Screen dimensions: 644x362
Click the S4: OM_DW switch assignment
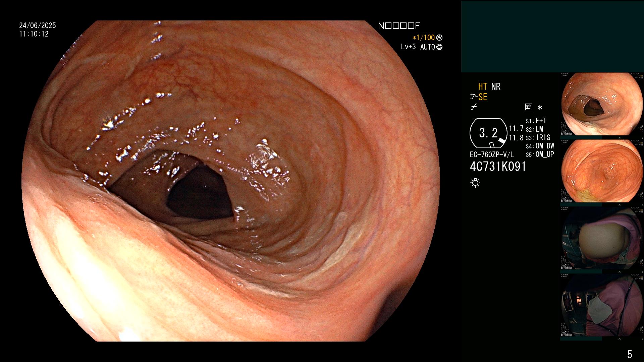tap(540, 146)
